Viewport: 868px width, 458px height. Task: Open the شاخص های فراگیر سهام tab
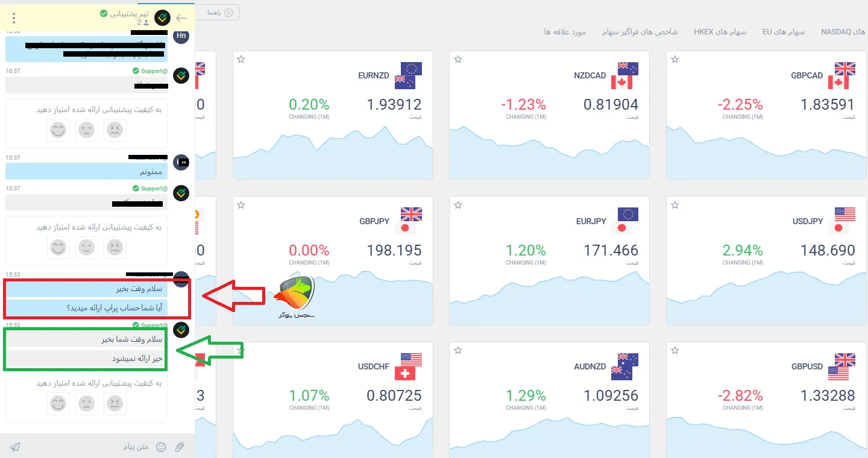point(640,31)
